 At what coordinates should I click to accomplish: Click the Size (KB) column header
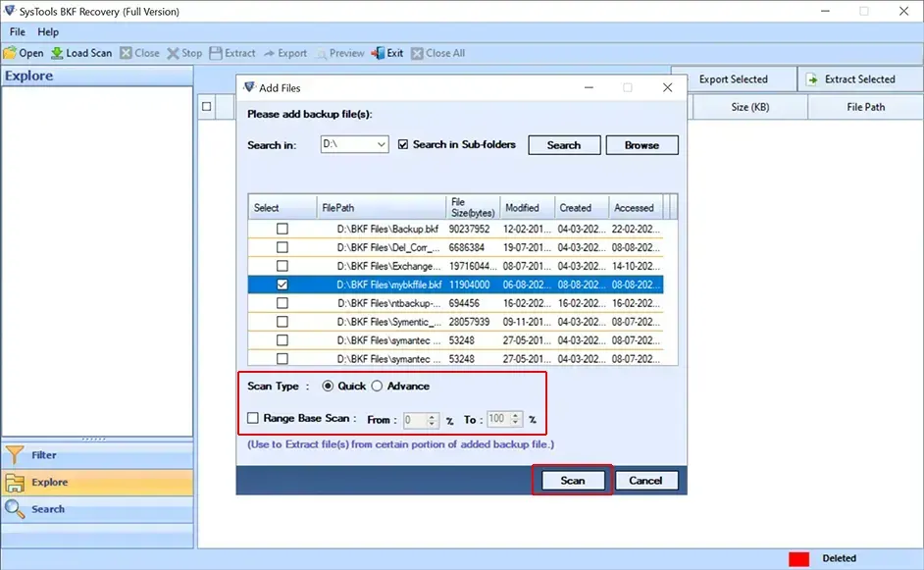click(750, 107)
